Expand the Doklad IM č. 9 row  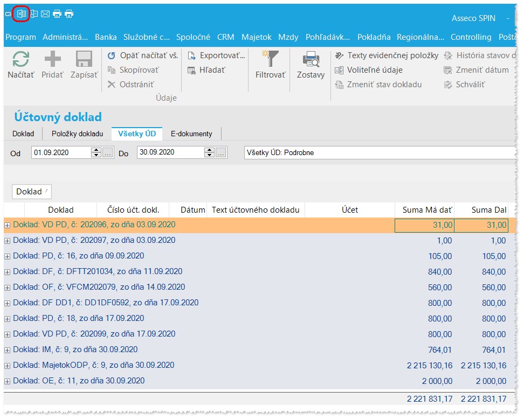pyautogui.click(x=7, y=350)
